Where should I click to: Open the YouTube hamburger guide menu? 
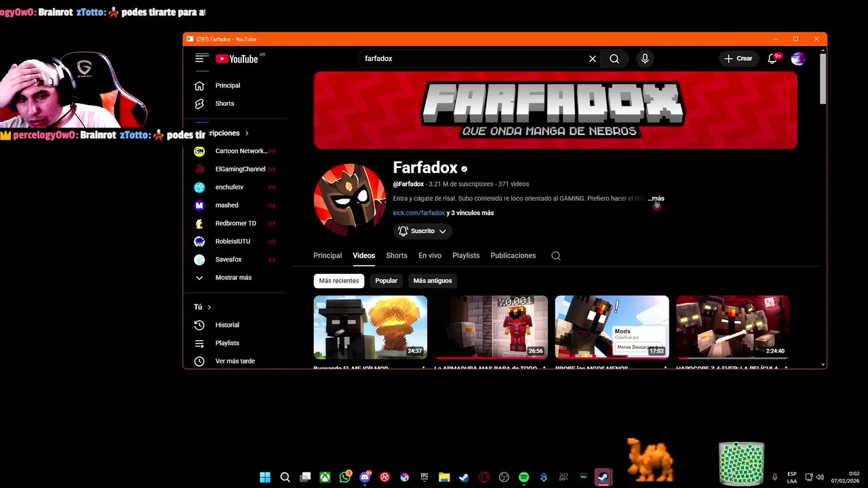click(x=201, y=58)
